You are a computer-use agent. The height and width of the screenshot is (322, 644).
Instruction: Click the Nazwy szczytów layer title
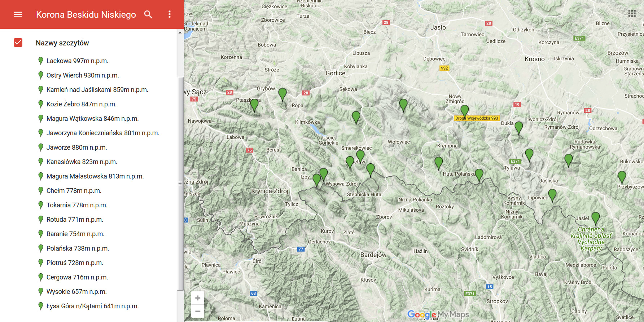[x=62, y=43]
